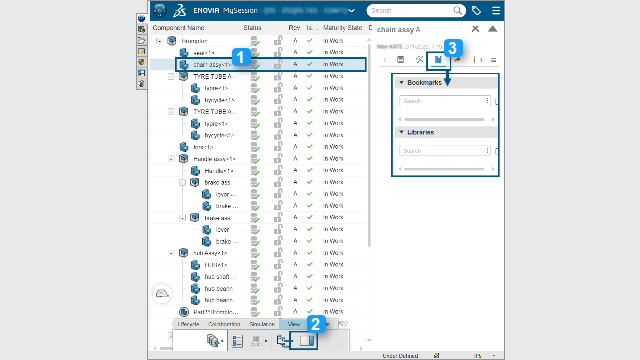
Task: Open the MySession dropdown arrow
Action: pos(351,11)
